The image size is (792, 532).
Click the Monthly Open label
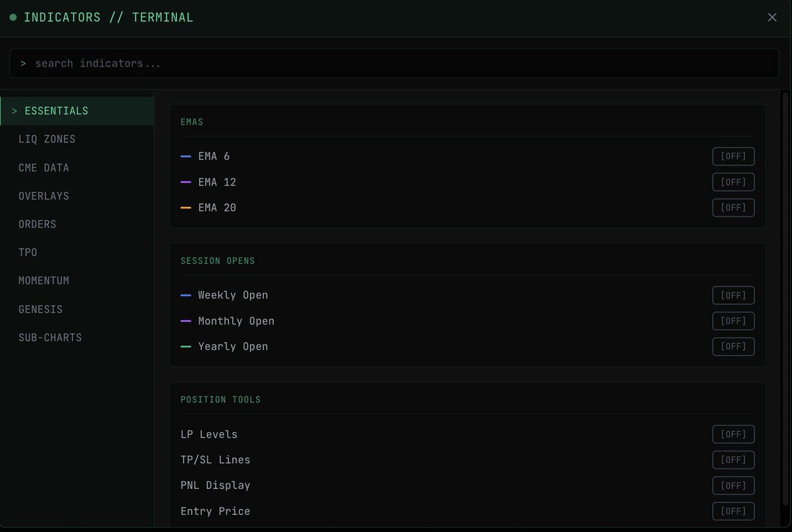coord(236,321)
